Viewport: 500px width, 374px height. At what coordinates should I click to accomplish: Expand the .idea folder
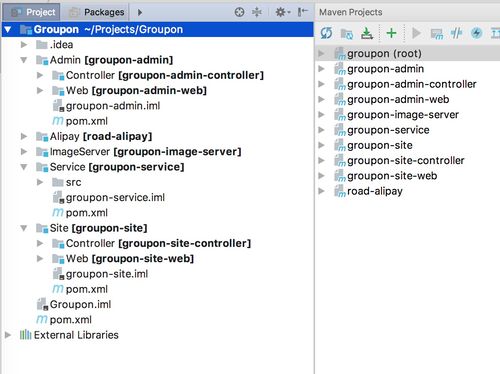24,44
